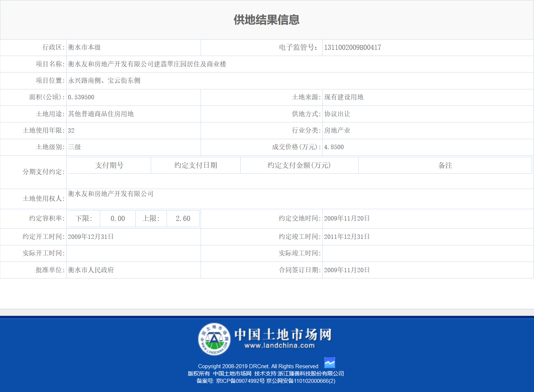Click the 下限 label in the 约定容积率 row
Image resolution: width=534 pixels, height=392 pixels.
(x=84, y=219)
